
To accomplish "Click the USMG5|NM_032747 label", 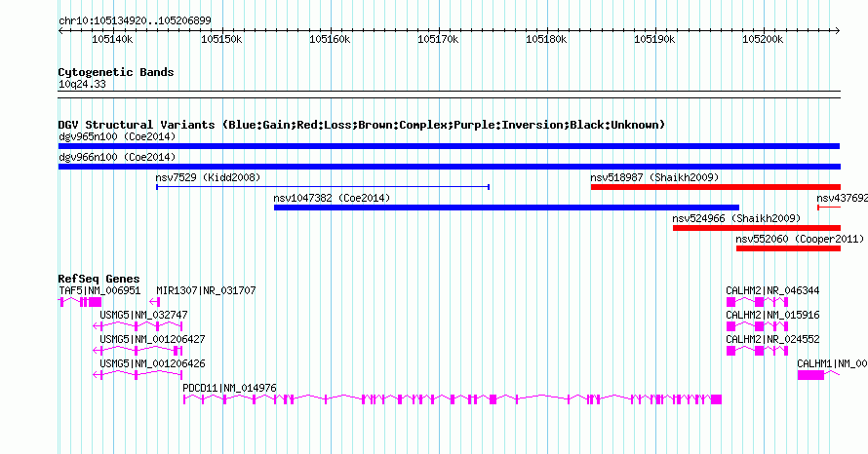I will click(143, 315).
